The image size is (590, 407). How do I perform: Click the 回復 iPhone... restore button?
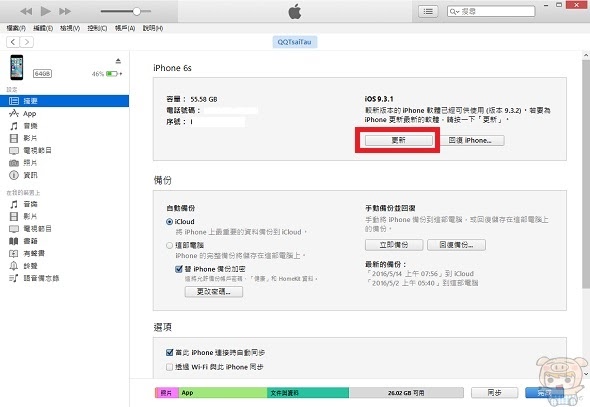(x=471, y=140)
